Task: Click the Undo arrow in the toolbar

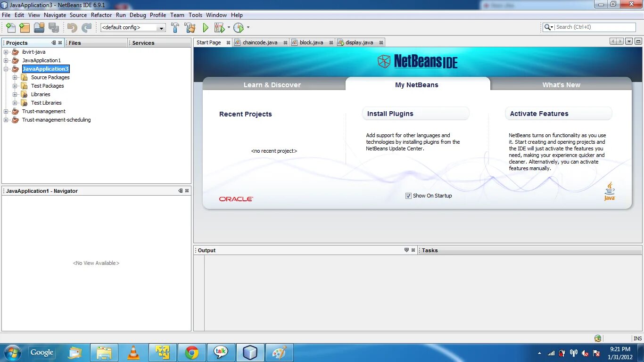Action: [72, 27]
